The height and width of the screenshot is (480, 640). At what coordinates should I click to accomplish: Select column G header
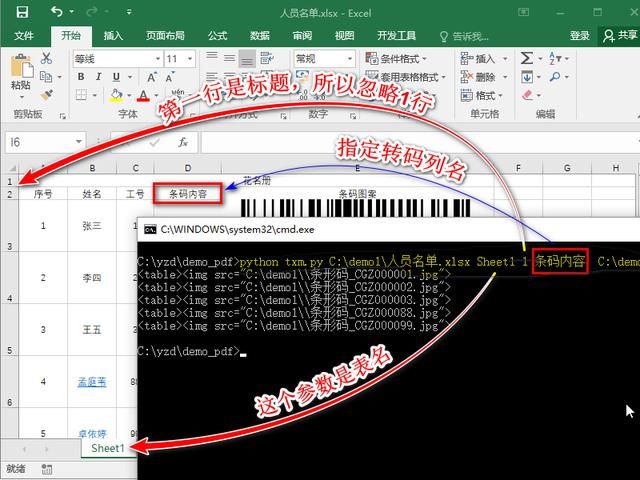click(x=567, y=168)
